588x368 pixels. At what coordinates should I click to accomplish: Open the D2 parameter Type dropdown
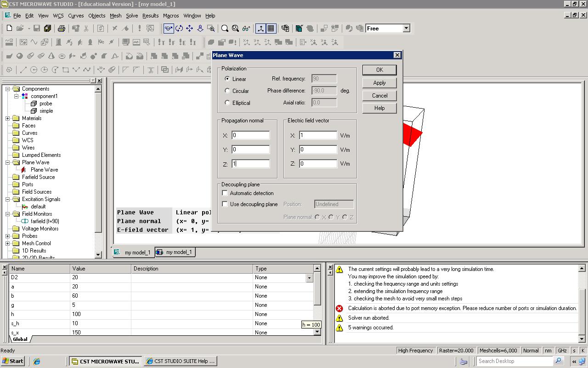pyautogui.click(x=309, y=278)
